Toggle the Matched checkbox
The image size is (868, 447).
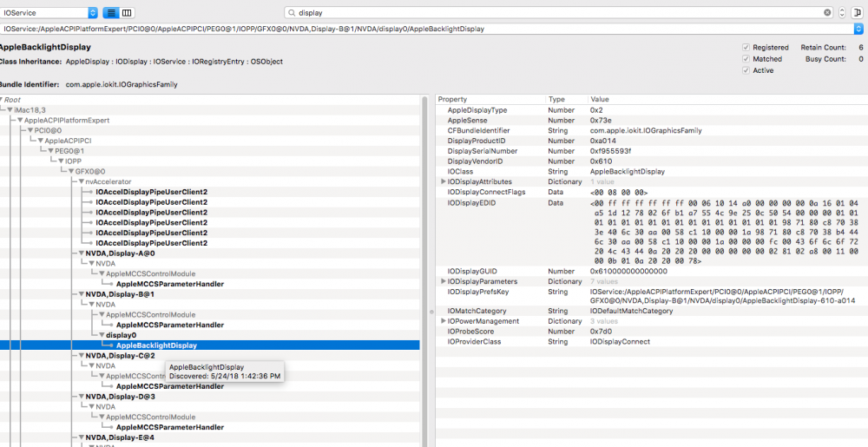click(746, 59)
